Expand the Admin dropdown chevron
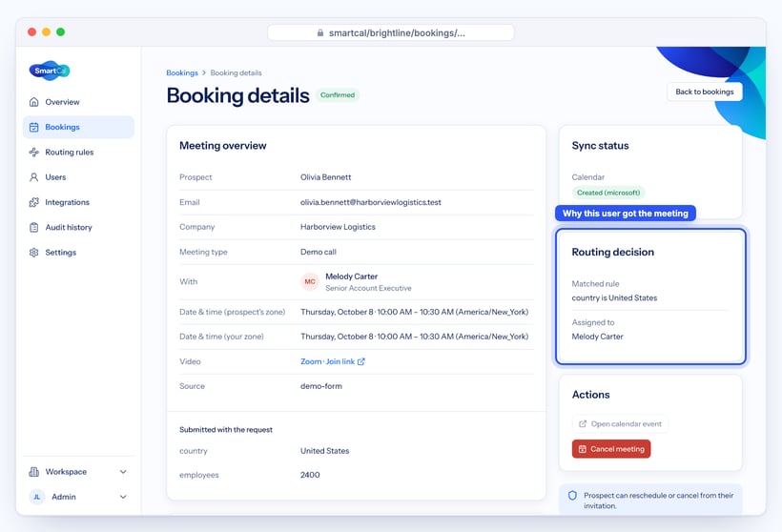This screenshot has height=532, width=782. (x=123, y=497)
